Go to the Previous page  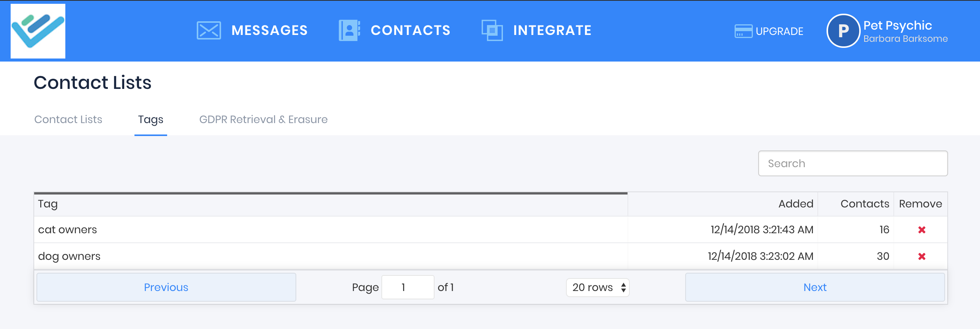pyautogui.click(x=166, y=287)
